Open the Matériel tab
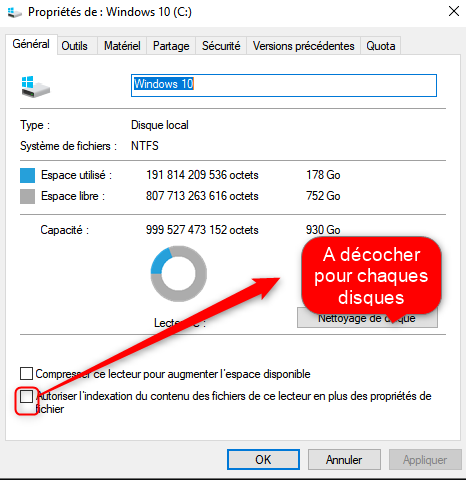This screenshot has height=480, width=466. point(122,46)
